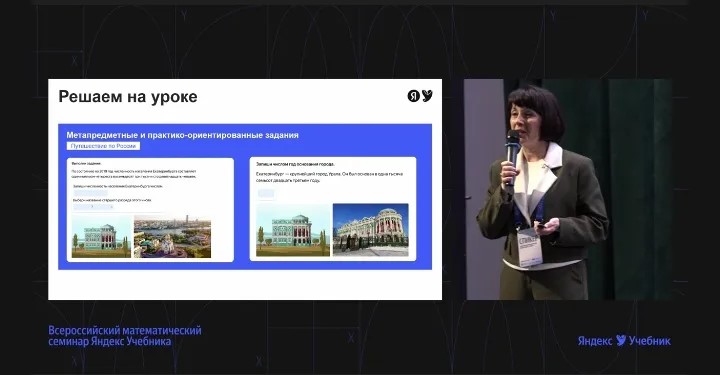Click the population number input field
Viewport: 720px width, 375px height.
coord(91,193)
